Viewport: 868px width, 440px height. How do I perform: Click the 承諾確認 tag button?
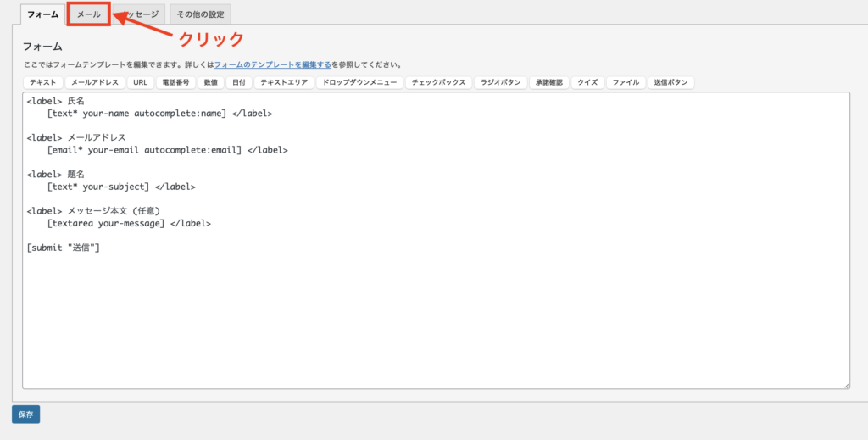click(548, 83)
